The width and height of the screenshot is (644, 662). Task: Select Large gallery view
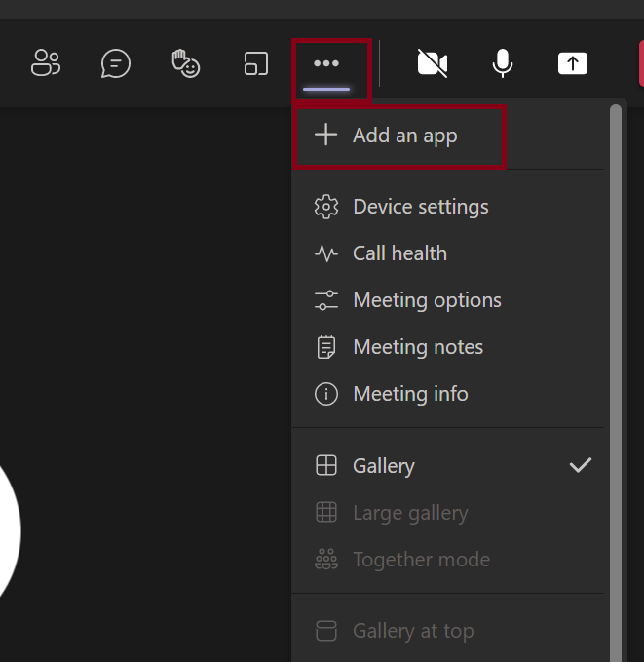tap(410, 513)
